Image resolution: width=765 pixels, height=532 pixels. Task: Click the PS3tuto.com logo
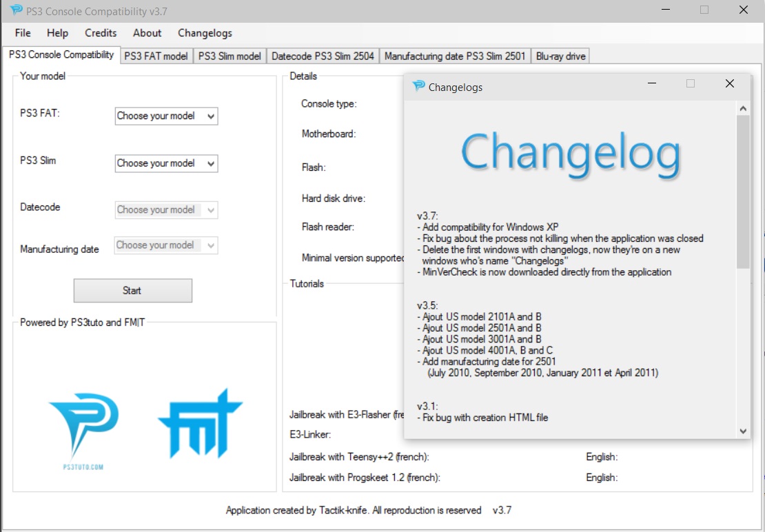pos(84,431)
